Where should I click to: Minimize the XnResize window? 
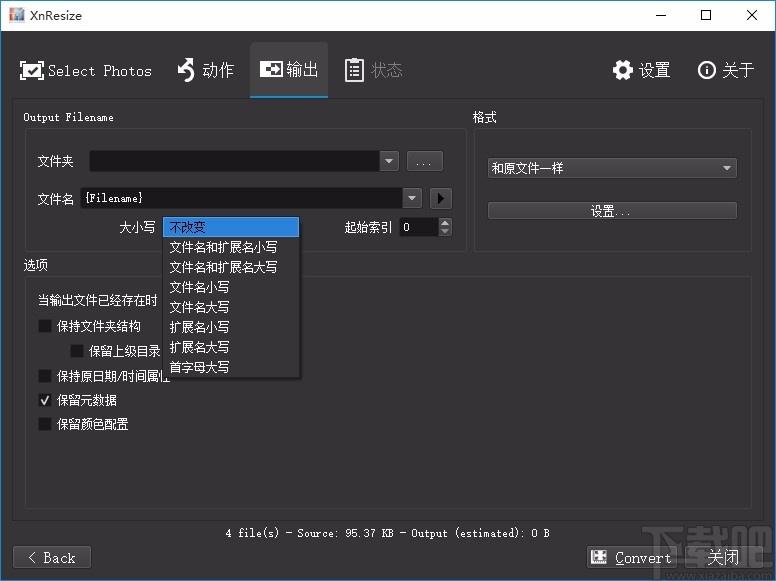click(661, 15)
